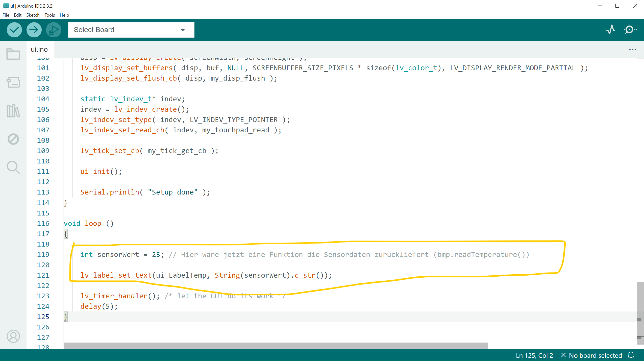The height and width of the screenshot is (361, 644).
Task: Open the Serial Monitor
Action: [x=630, y=30]
